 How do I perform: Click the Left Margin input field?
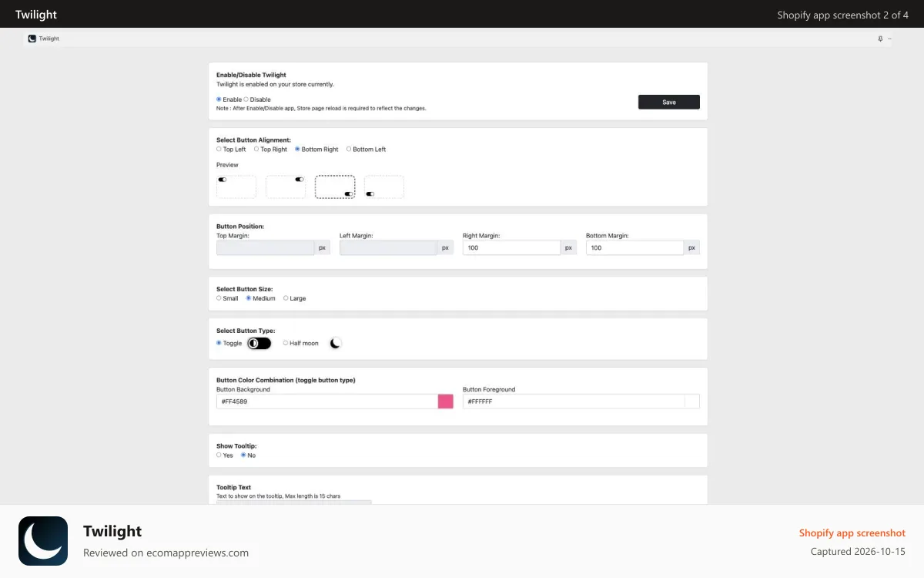[x=389, y=247]
